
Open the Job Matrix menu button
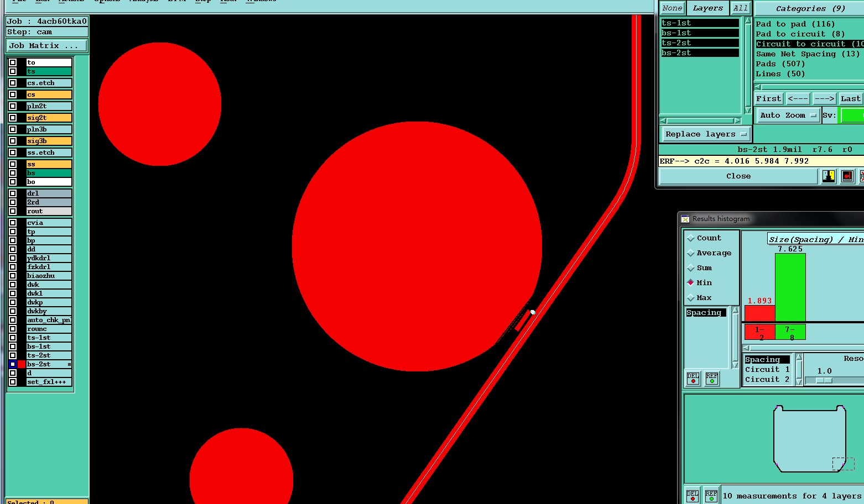47,46
